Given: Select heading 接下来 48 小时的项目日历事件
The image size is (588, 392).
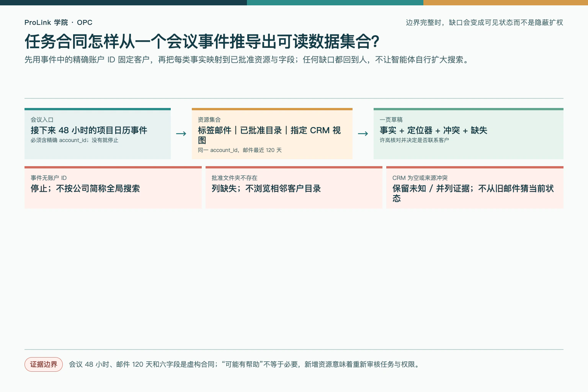Looking at the screenshot, I should [x=89, y=130].
